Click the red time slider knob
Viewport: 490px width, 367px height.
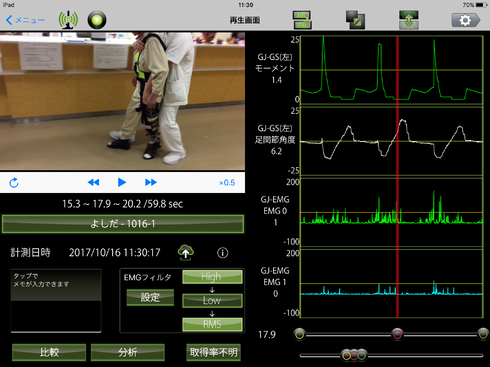pos(397,334)
